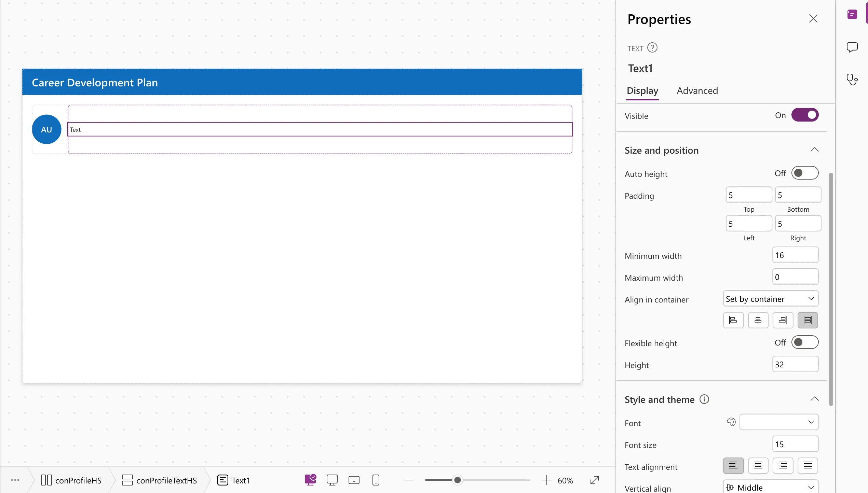Click the zoom slider handle
Screen dimensions: 868x493
coord(457,480)
